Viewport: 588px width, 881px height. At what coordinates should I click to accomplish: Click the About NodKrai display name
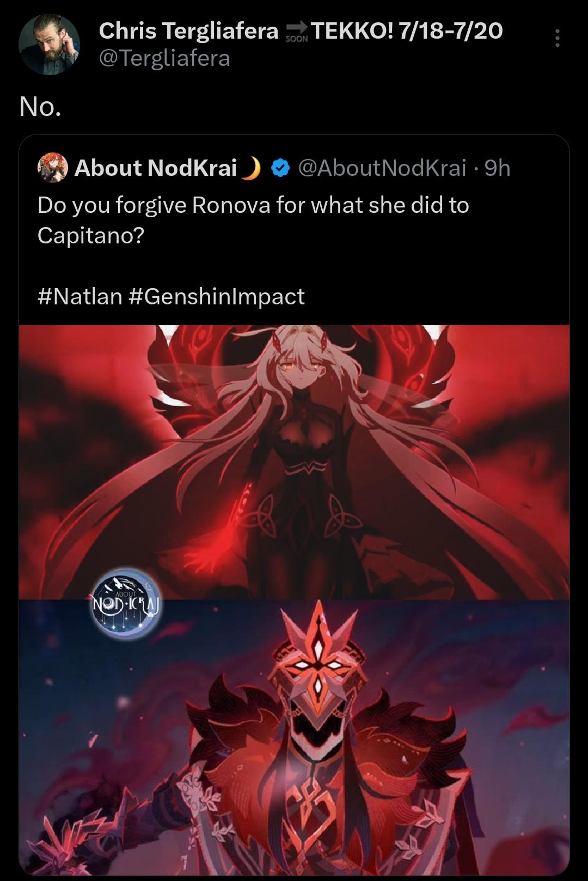click(156, 168)
